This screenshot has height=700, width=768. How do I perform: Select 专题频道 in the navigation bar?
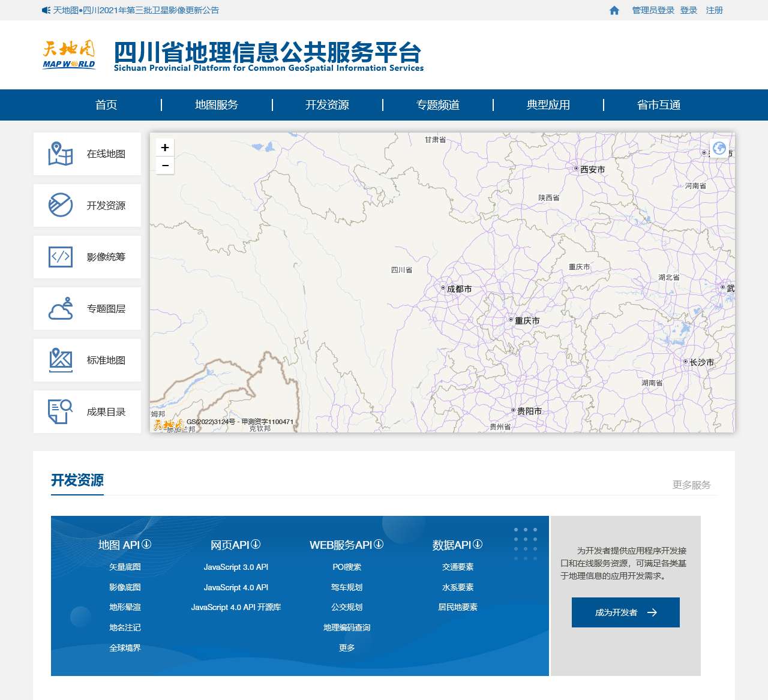point(437,105)
